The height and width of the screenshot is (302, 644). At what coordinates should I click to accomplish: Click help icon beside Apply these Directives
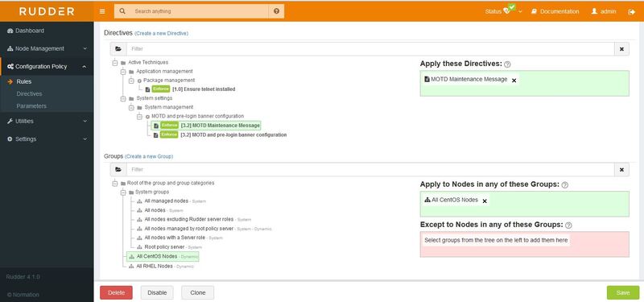tap(507, 64)
